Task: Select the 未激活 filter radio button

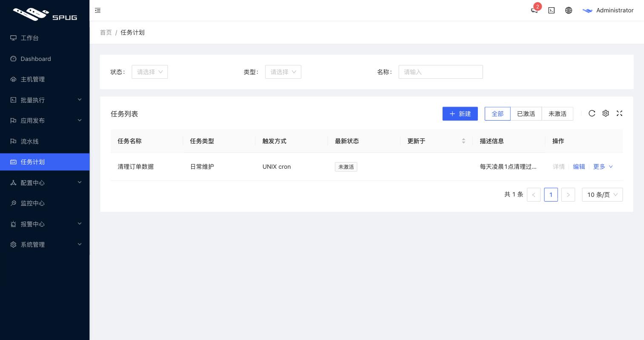Action: click(x=557, y=114)
